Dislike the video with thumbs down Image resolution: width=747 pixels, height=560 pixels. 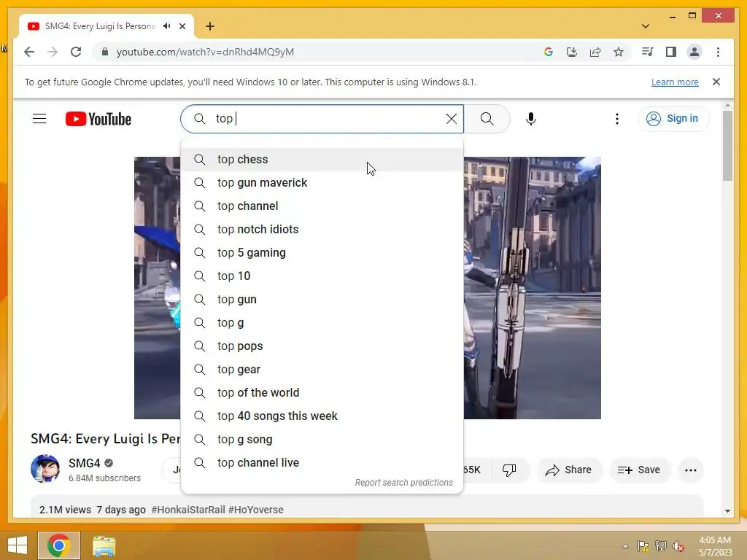(x=509, y=470)
